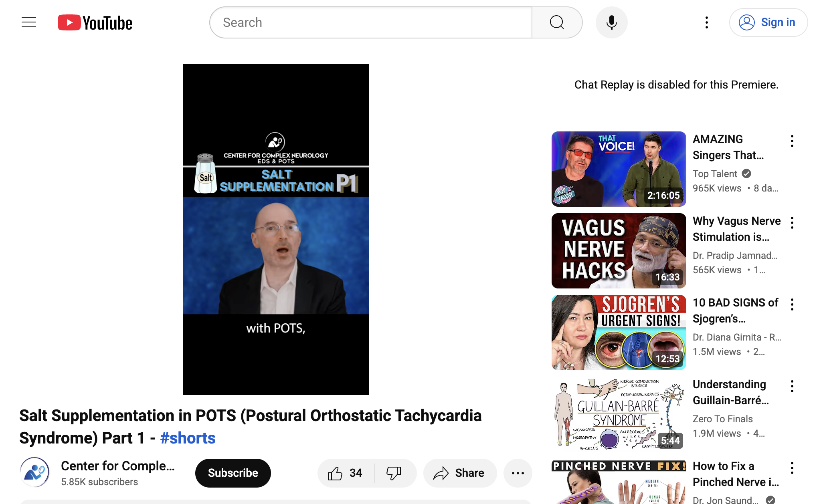Open Why Vagus Nerve Stimulation title
Viewport: 821px width, 504px height.
(x=736, y=229)
